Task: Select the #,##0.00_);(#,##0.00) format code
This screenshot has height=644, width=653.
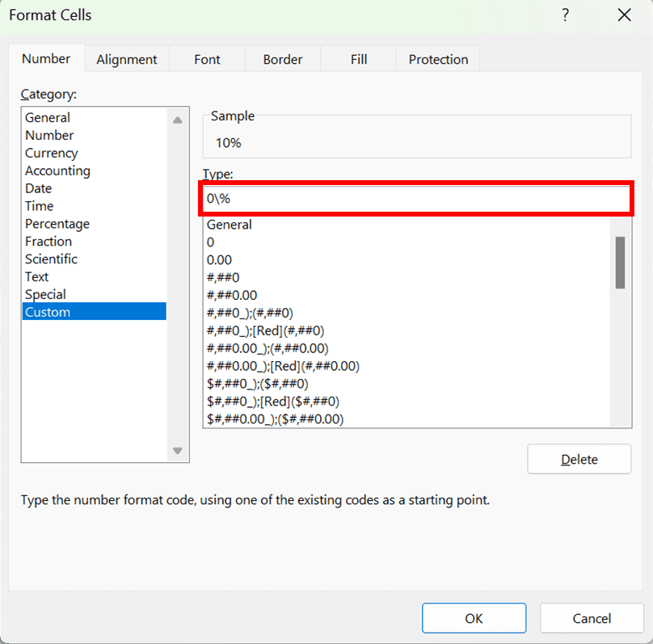Action: click(x=407, y=348)
